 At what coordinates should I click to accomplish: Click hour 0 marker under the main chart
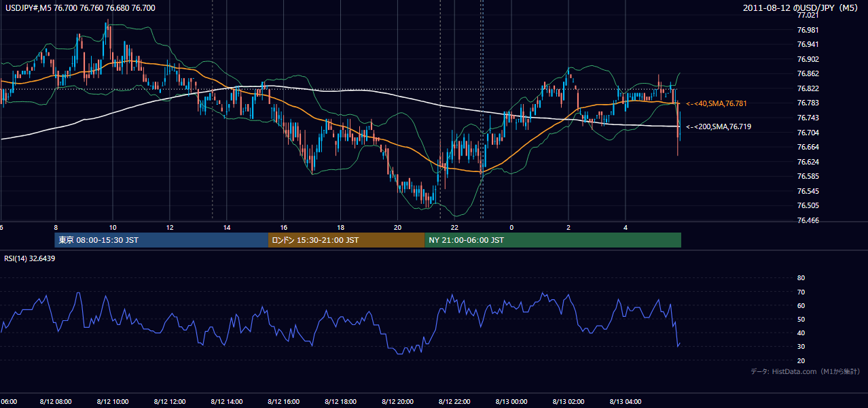(512, 227)
